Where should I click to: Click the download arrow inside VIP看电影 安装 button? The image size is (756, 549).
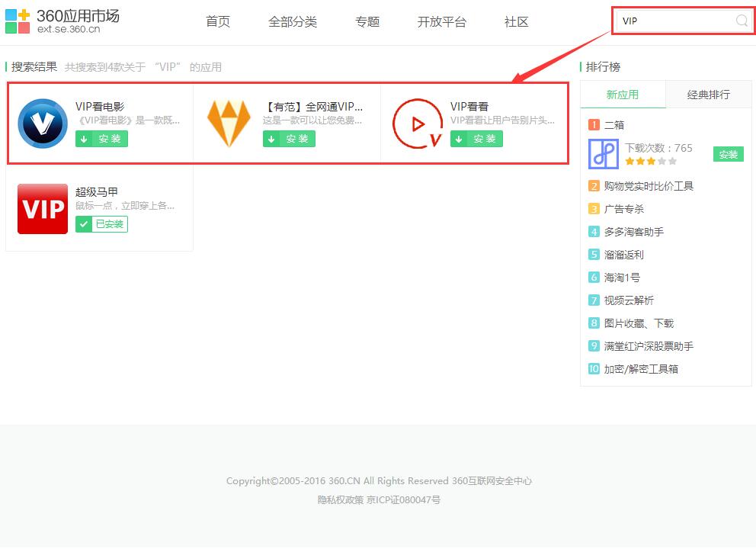point(85,138)
